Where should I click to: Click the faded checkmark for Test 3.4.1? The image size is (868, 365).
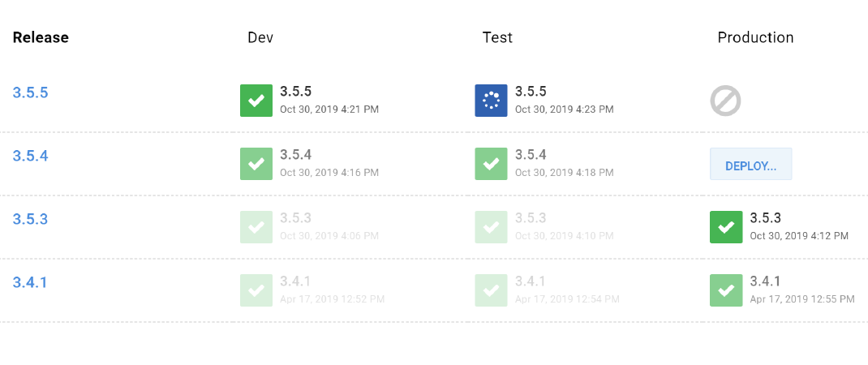click(491, 290)
